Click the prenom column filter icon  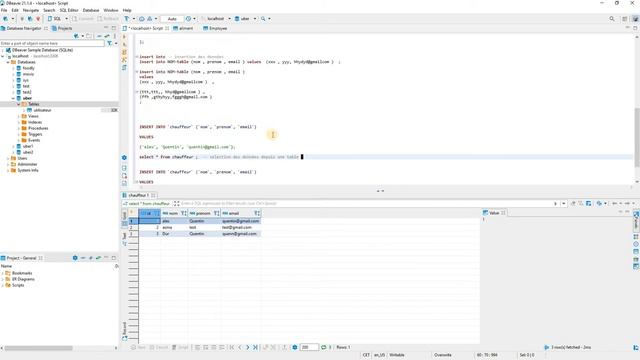point(216,213)
